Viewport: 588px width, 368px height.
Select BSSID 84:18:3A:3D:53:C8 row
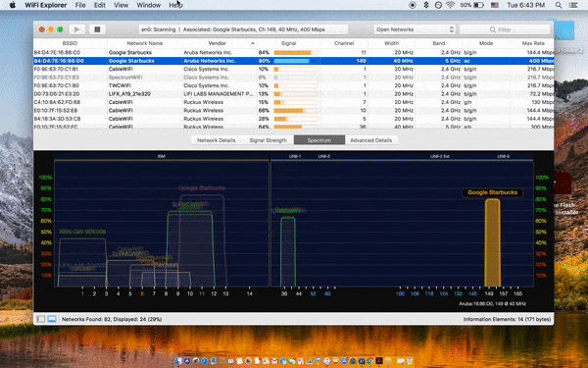click(x=293, y=119)
